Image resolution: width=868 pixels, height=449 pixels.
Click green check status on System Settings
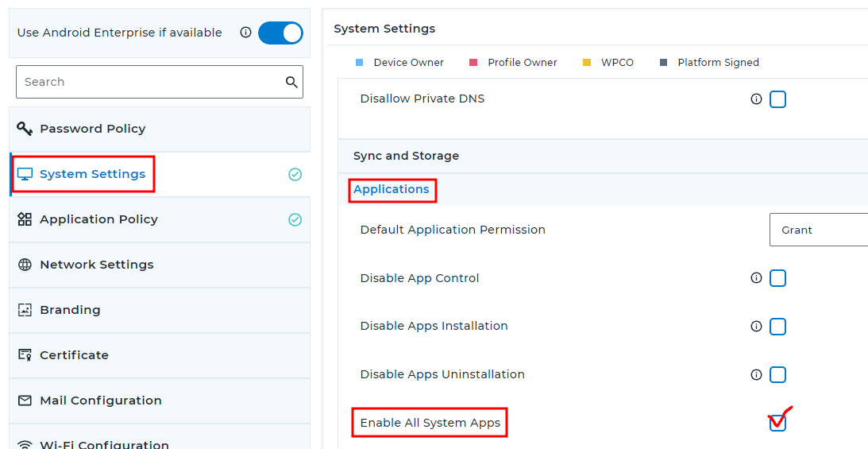point(295,174)
